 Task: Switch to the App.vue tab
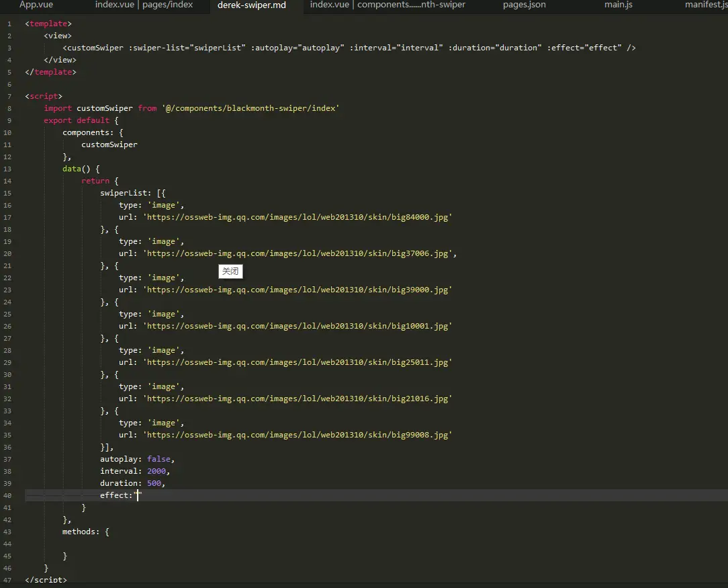(36, 5)
